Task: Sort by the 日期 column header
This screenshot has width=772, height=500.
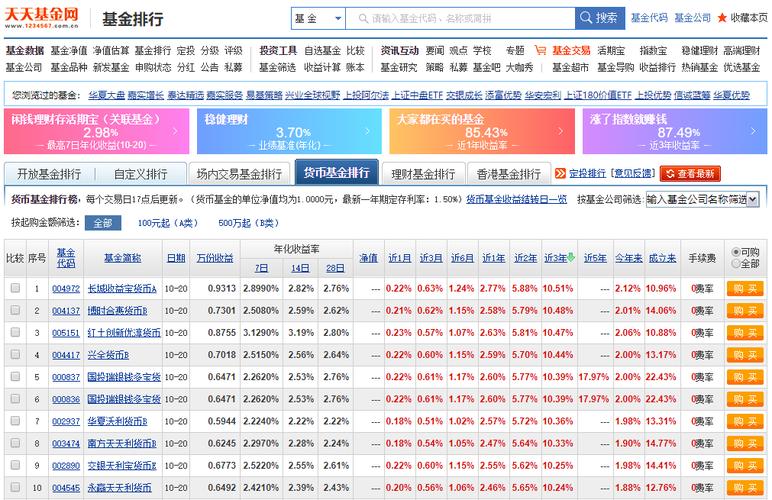Action: (176, 258)
